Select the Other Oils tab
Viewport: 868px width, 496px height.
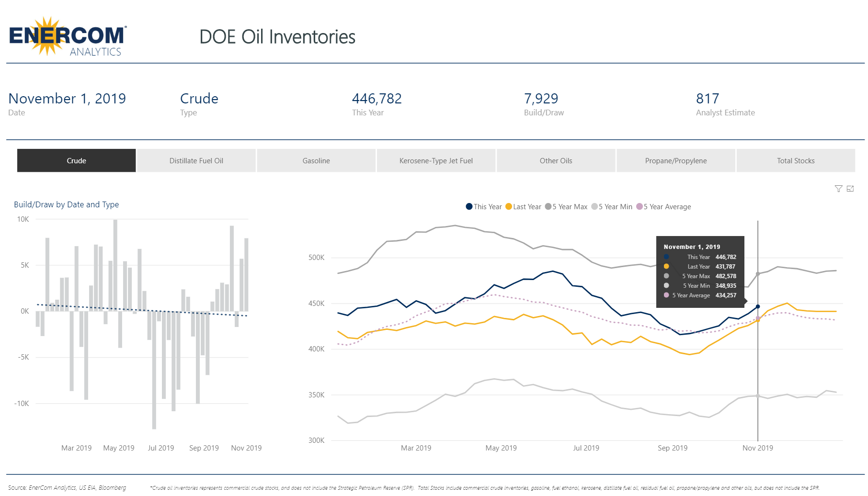(x=556, y=160)
